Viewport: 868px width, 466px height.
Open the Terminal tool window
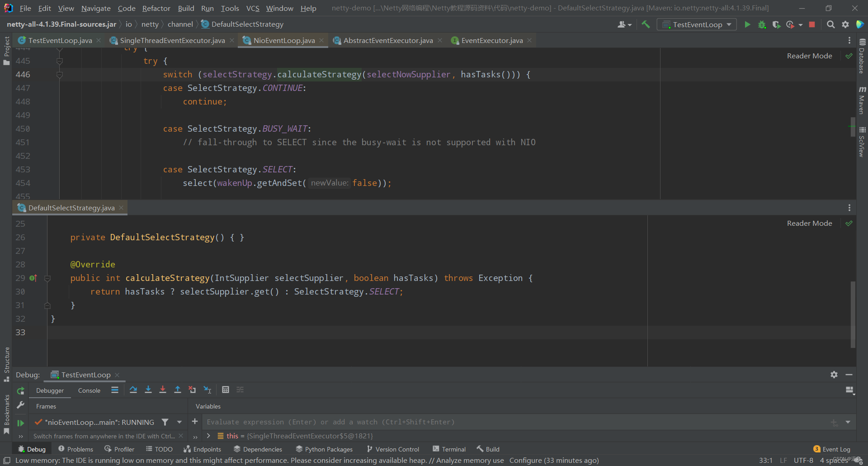449,449
